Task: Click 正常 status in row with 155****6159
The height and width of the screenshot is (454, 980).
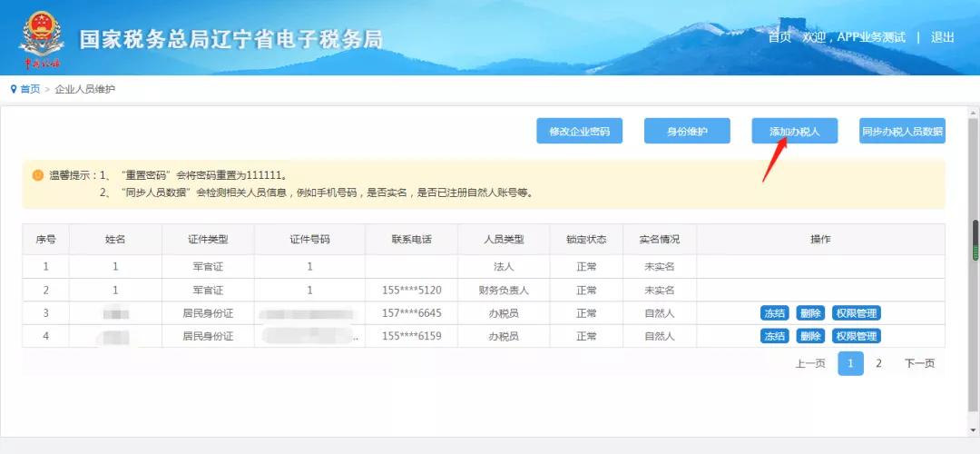Action: click(586, 337)
